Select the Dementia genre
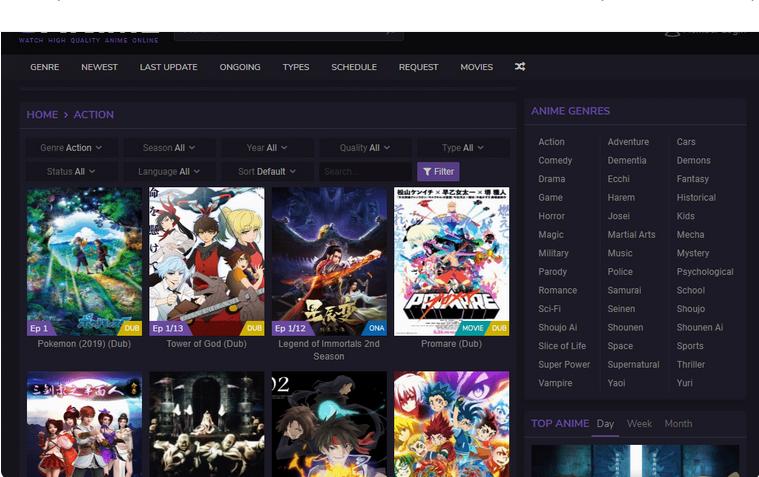Screen dimensions: 759x477 tap(627, 160)
